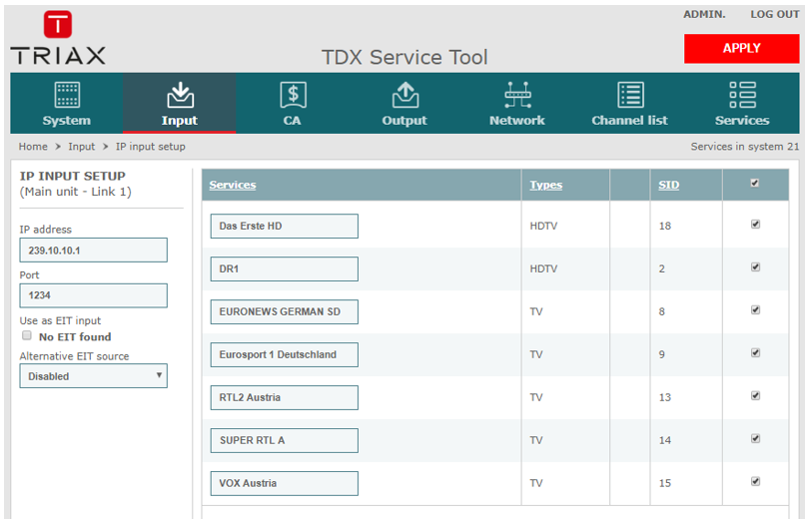The image size is (812, 519).
Task: Edit the EURONEWS GERMAN SD name field
Action: [285, 312]
